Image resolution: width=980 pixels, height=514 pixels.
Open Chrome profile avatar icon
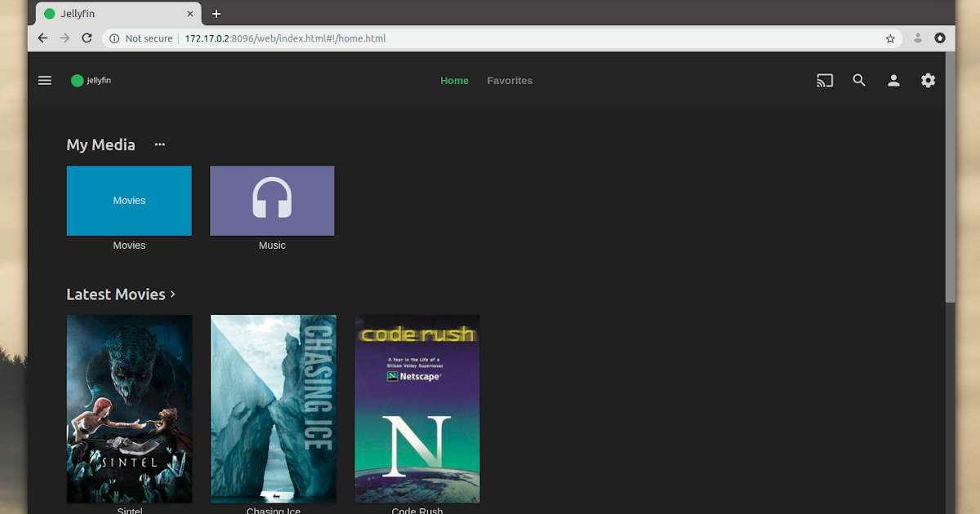918,38
